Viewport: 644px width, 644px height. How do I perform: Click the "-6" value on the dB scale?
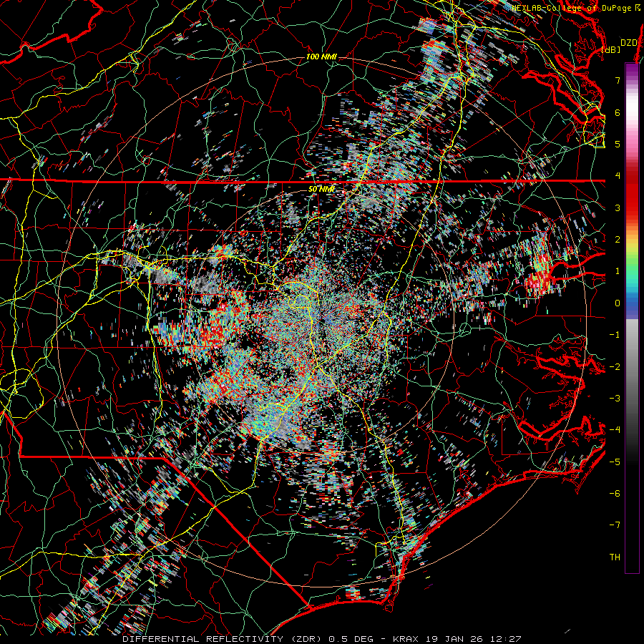click(x=615, y=493)
